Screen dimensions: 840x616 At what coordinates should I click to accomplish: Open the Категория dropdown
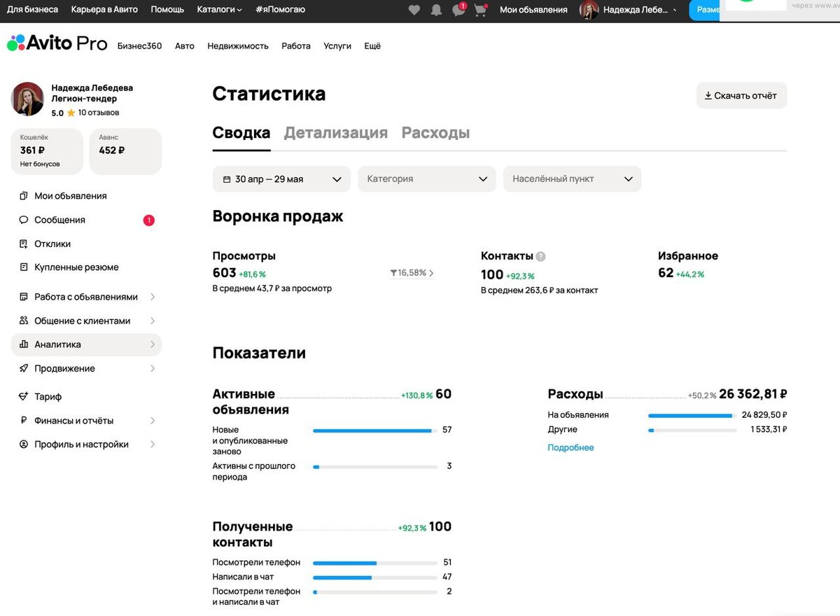pyautogui.click(x=426, y=178)
